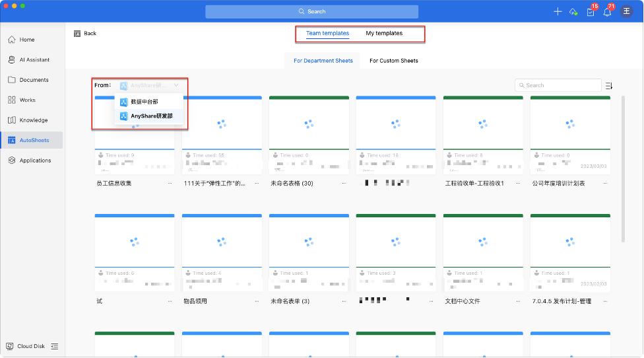
Task: Open more options for 员工信息收集 template
Action: [170, 183]
